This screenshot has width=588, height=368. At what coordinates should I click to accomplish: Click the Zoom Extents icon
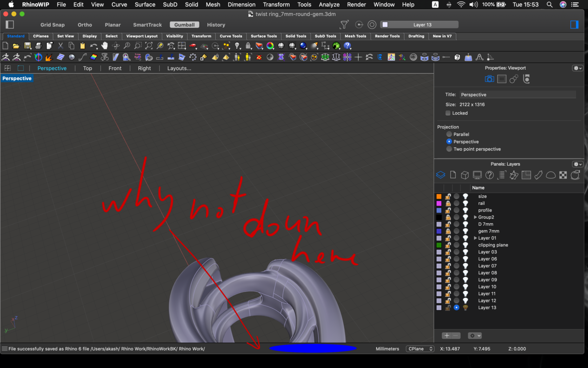(149, 46)
